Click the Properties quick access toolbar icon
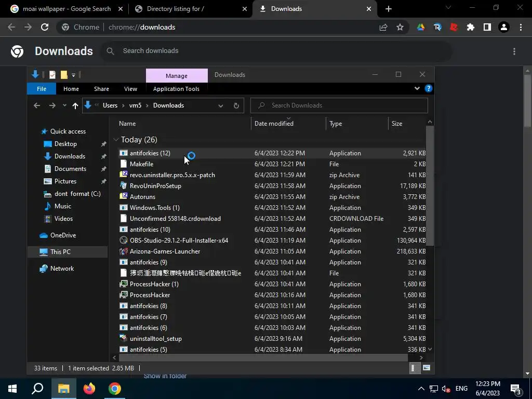Viewport: 532px width, 399px height. coord(52,75)
